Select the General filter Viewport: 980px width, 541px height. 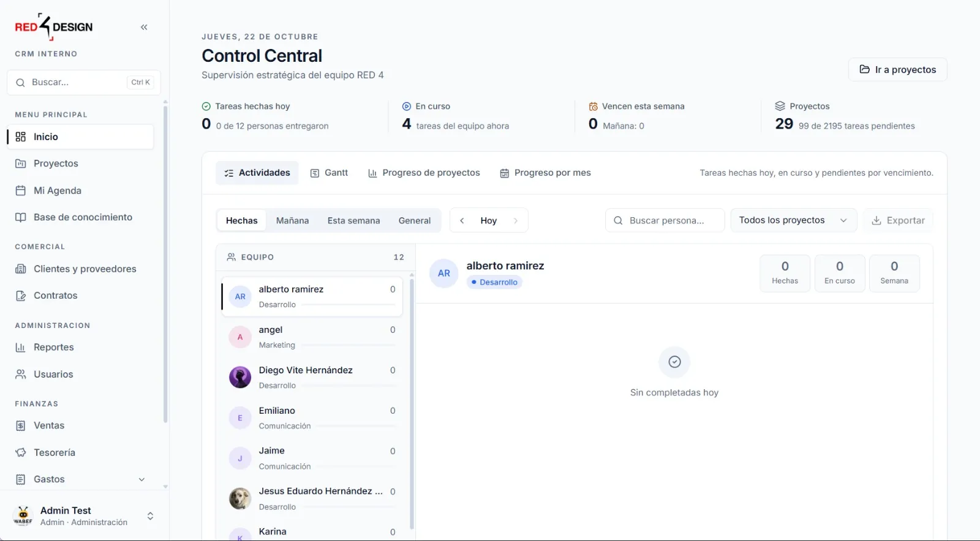(x=415, y=220)
